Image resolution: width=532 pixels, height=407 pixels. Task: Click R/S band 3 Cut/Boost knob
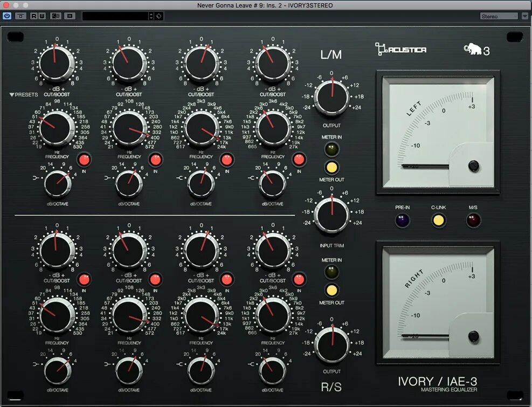click(201, 250)
